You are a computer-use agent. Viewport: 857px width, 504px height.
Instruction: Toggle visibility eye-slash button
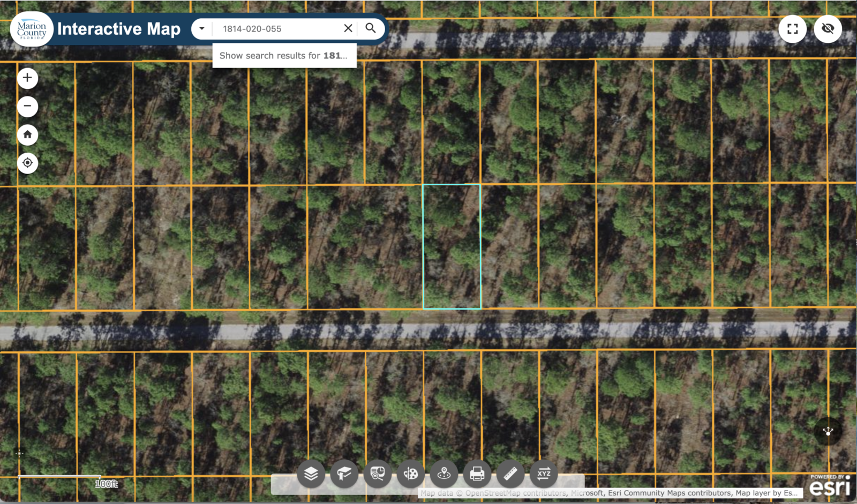[828, 29]
